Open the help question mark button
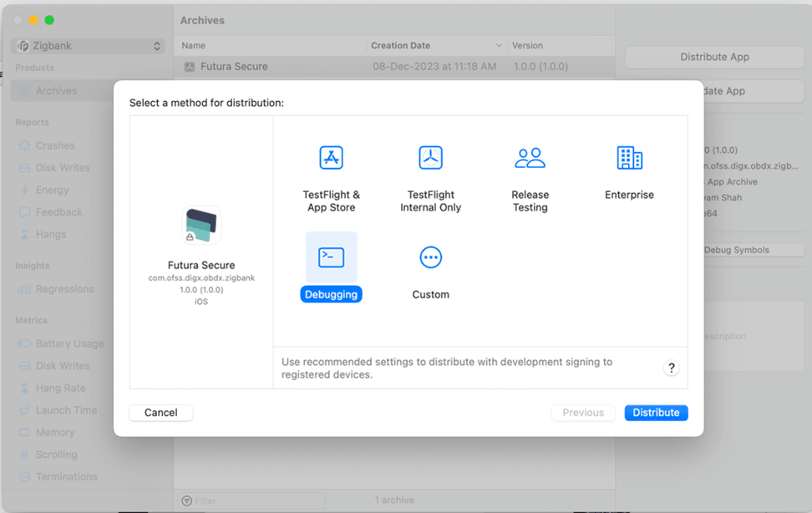This screenshot has height=513, width=812. click(x=671, y=368)
